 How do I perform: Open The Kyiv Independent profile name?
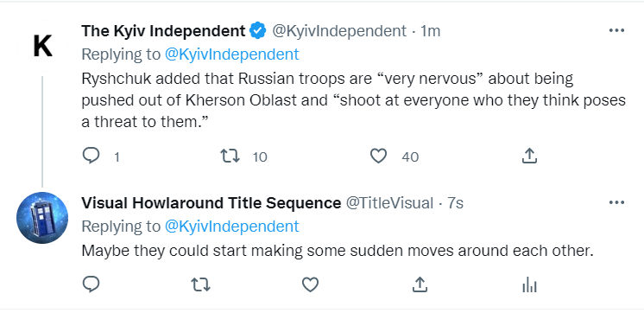click(x=163, y=31)
